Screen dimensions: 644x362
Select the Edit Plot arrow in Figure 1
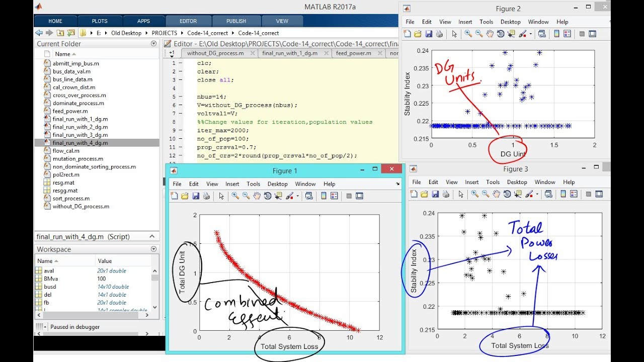coord(221,196)
